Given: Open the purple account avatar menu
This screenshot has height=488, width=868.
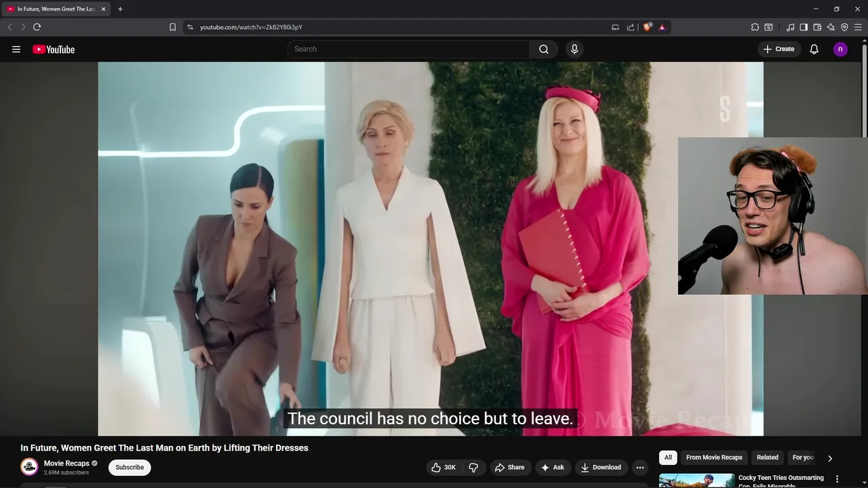Looking at the screenshot, I should (x=840, y=49).
